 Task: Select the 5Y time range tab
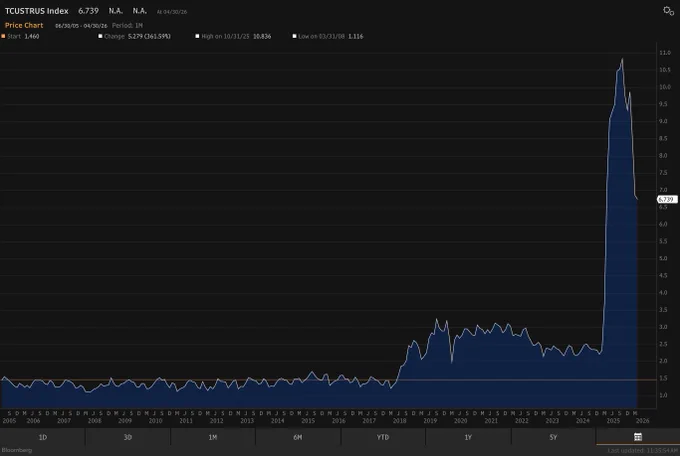[553, 437]
